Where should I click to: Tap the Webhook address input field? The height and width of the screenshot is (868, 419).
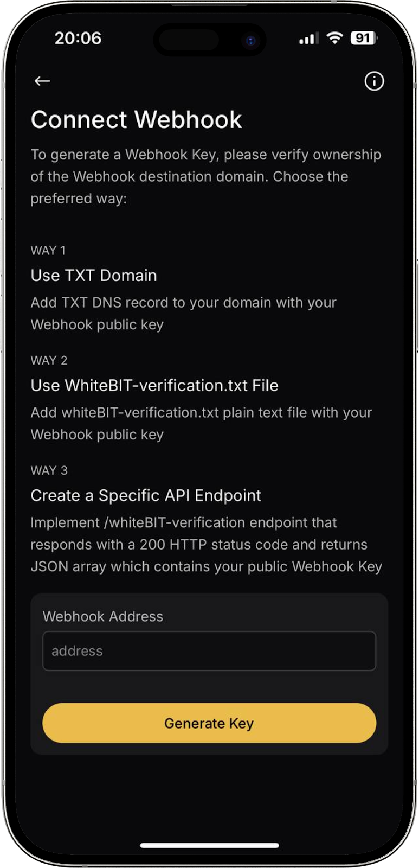(x=209, y=651)
